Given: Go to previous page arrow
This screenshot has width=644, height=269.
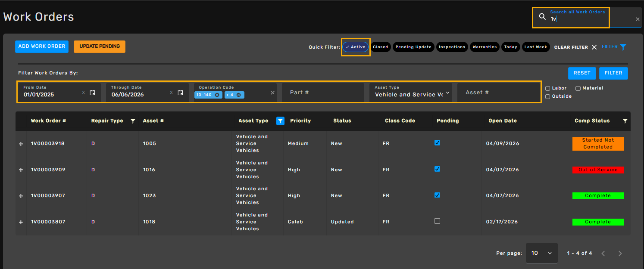Looking at the screenshot, I should [x=603, y=254].
